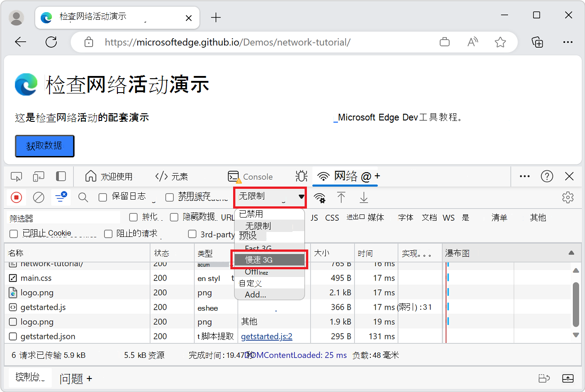585x392 pixels.
Task: Open the 欢迎使用 tab
Action: pos(109,177)
